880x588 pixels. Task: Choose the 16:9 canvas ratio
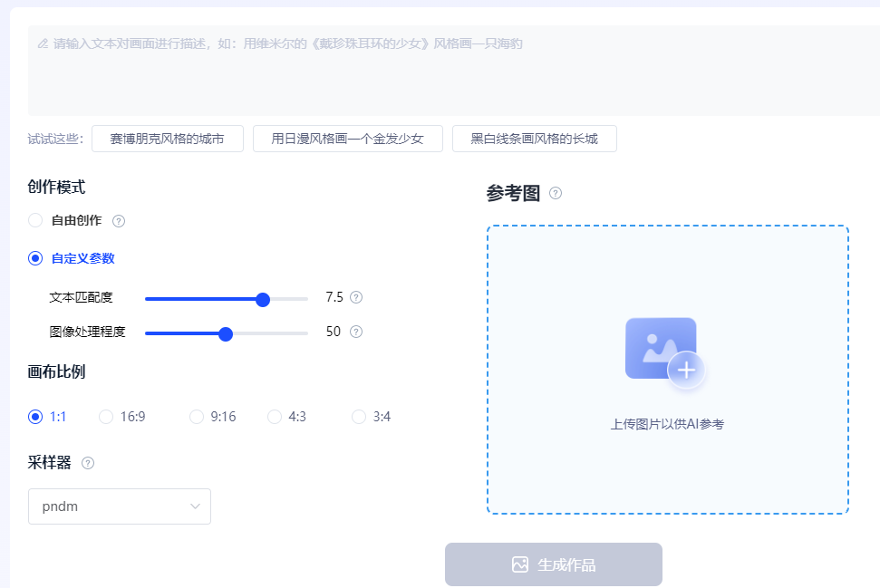click(106, 417)
